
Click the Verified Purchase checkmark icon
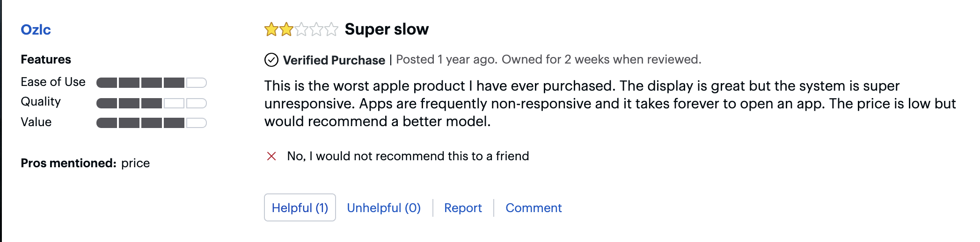pos(271,60)
